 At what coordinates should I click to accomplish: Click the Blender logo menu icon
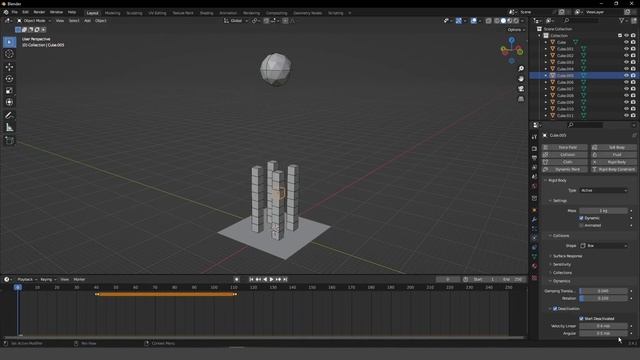point(6,12)
